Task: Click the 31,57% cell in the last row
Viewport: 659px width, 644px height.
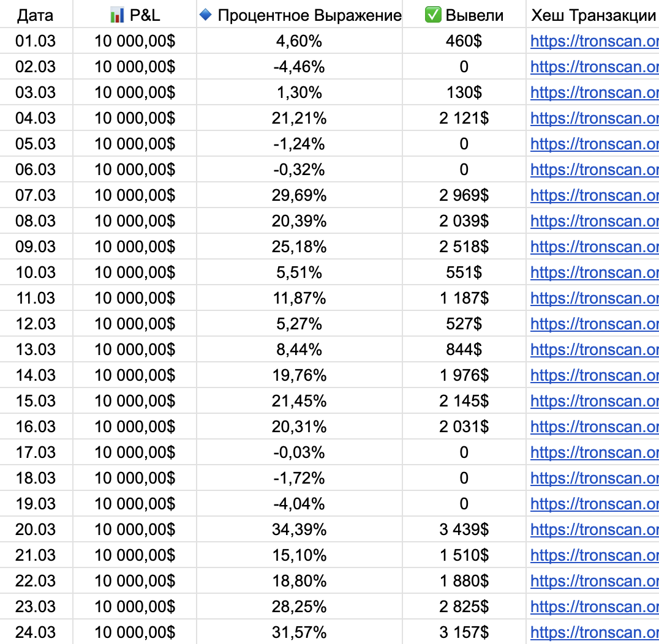Action: (299, 632)
